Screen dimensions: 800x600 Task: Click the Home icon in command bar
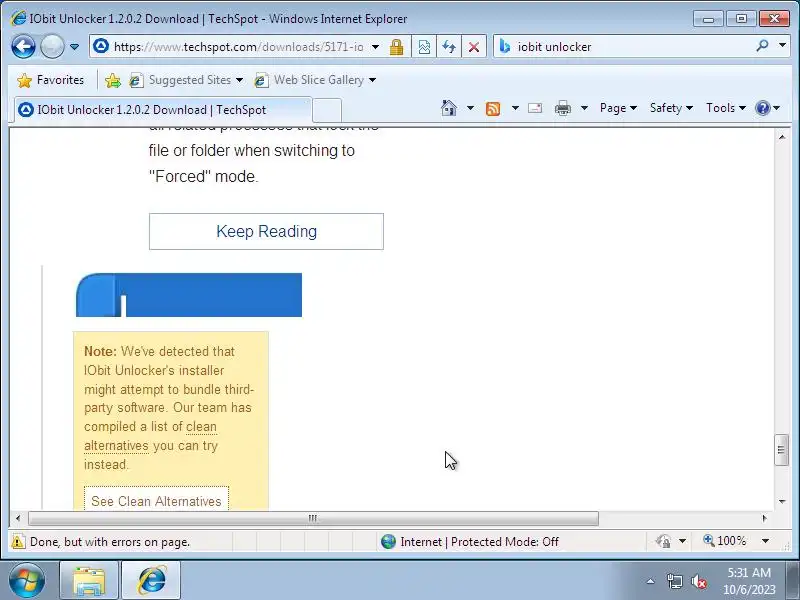pos(449,108)
